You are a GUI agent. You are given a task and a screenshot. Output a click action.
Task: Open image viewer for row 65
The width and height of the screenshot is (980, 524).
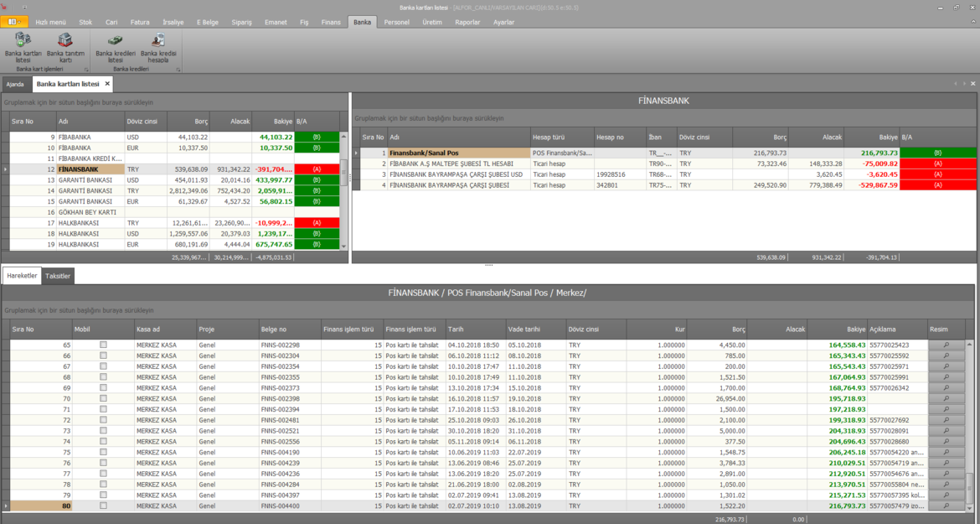click(x=946, y=345)
